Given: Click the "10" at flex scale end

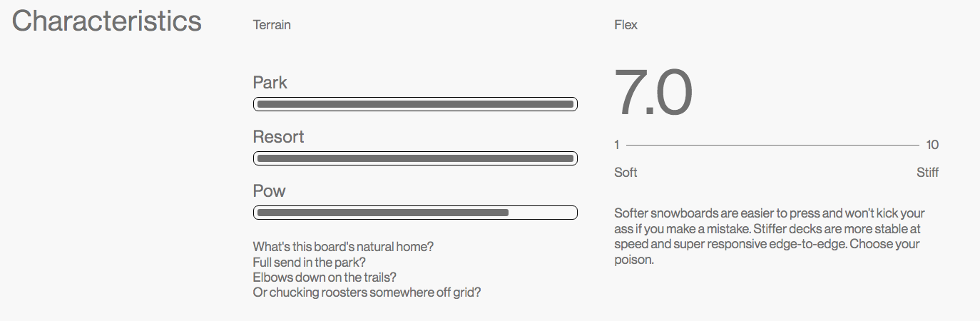Looking at the screenshot, I should tap(932, 146).
